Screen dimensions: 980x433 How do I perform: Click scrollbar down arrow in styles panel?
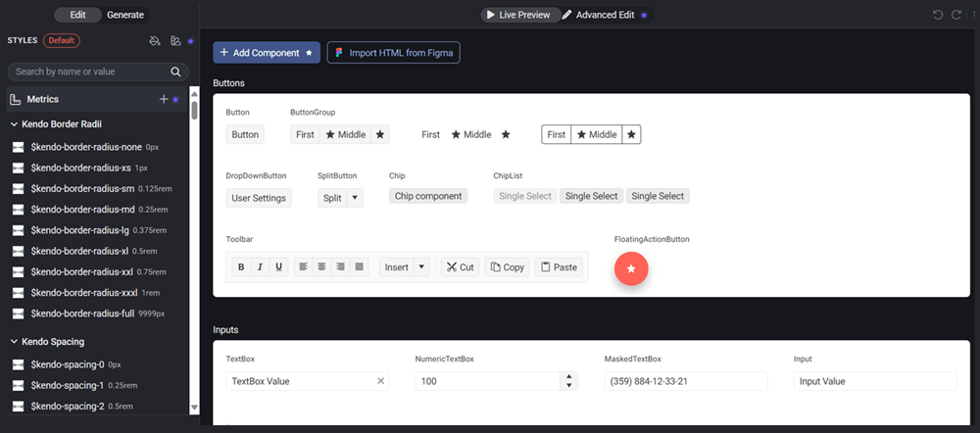point(194,408)
